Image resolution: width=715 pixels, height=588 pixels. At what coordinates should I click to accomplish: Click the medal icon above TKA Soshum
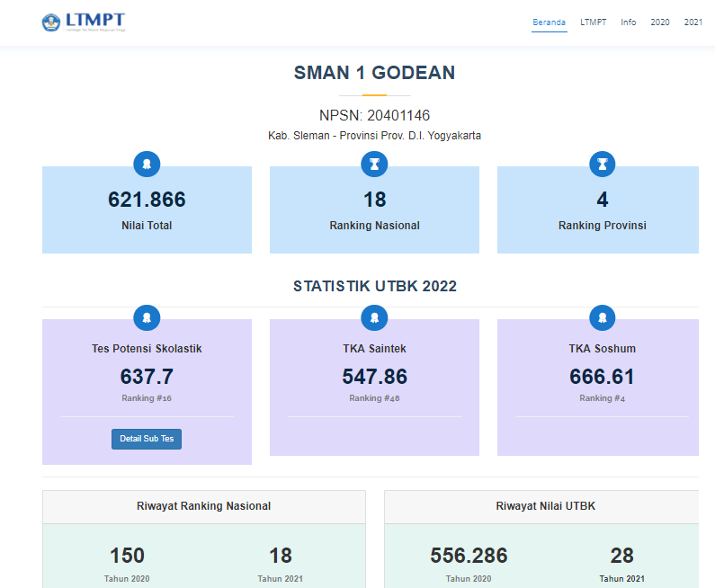[x=603, y=317]
